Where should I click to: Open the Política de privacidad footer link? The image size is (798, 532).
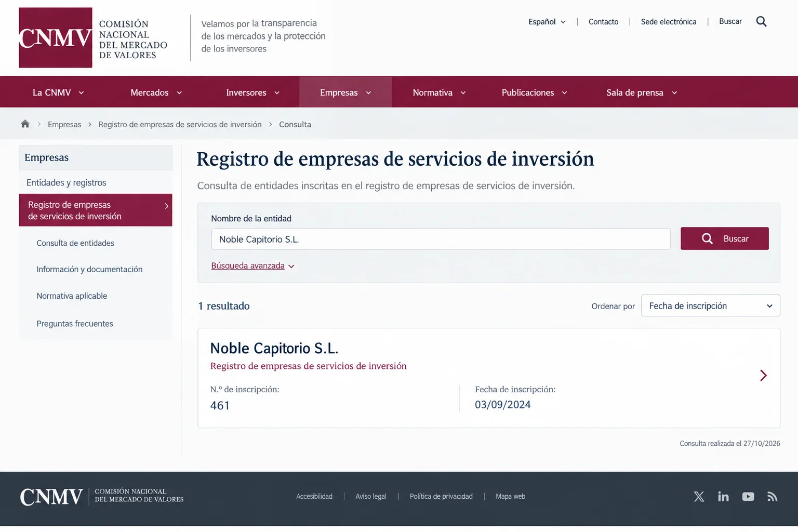pos(441,497)
